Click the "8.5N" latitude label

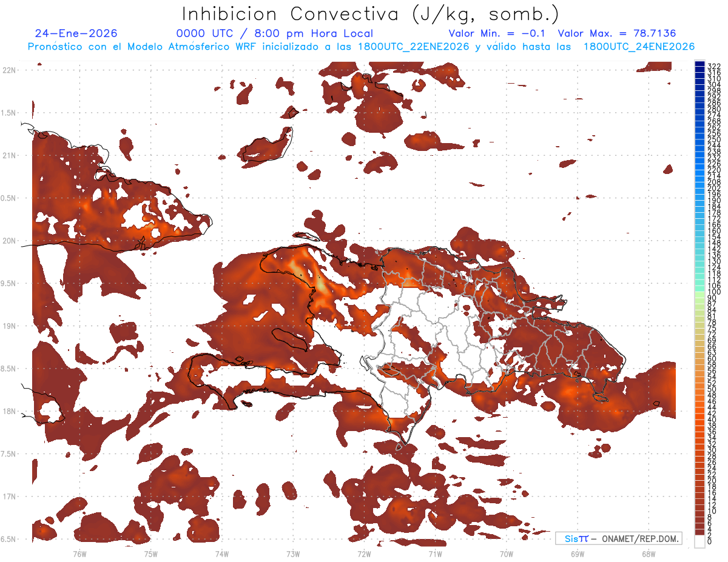8,369
